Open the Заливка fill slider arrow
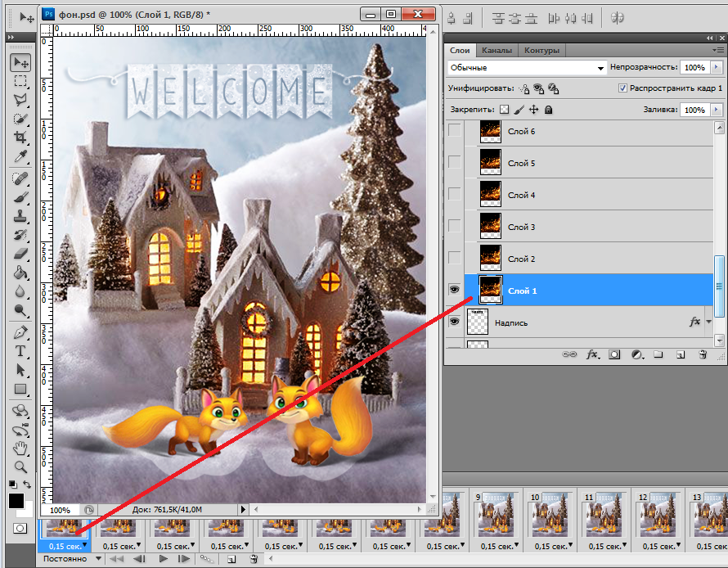The width and height of the screenshot is (728, 568). pyautogui.click(x=717, y=110)
